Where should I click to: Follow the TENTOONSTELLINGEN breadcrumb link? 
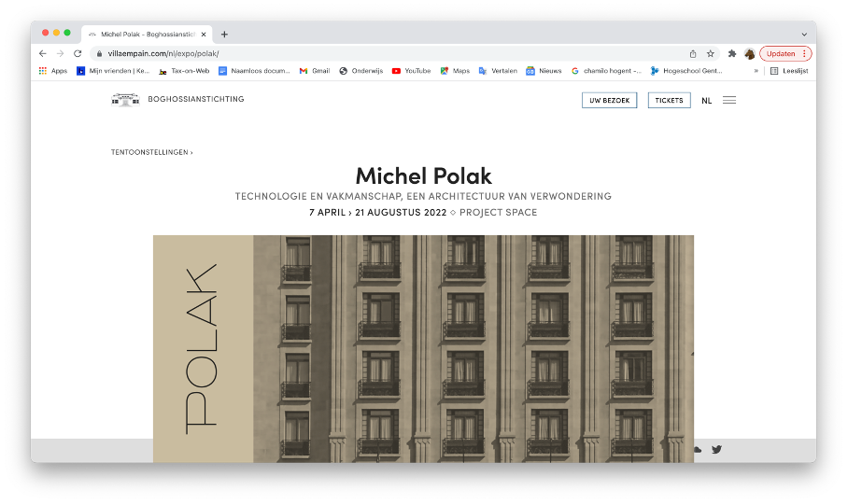(151, 151)
